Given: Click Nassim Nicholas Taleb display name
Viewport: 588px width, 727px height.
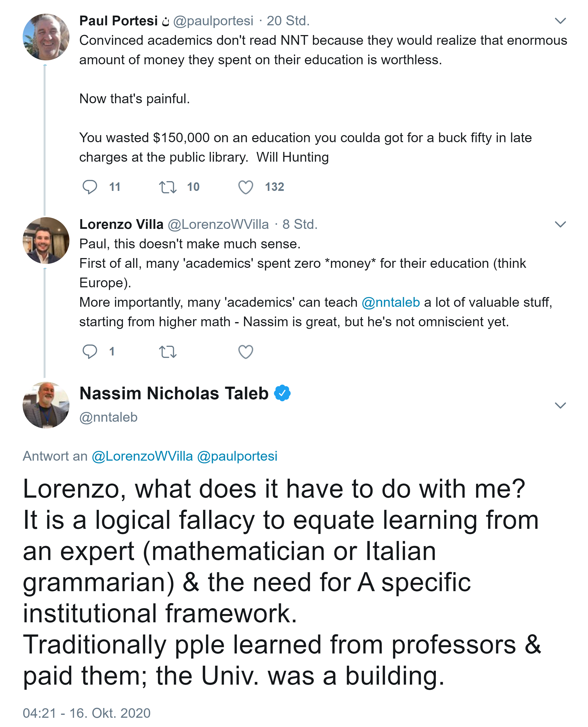Looking at the screenshot, I should pos(174,393).
